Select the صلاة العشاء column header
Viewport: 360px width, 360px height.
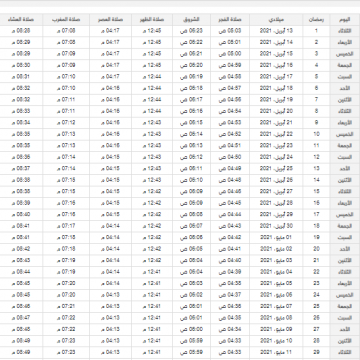21,19
